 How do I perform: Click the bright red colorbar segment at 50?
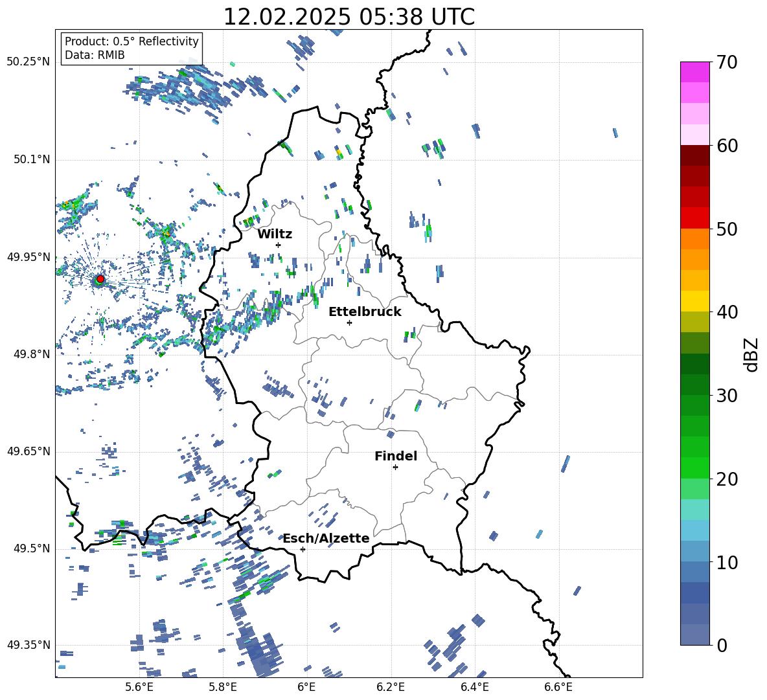[x=695, y=218]
